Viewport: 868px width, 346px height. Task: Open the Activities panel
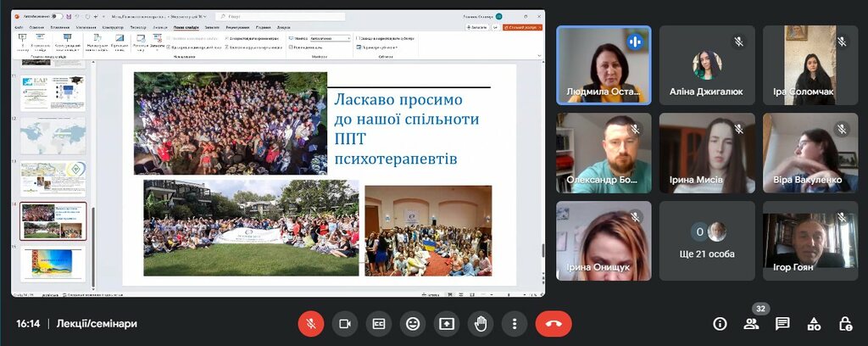click(x=814, y=324)
